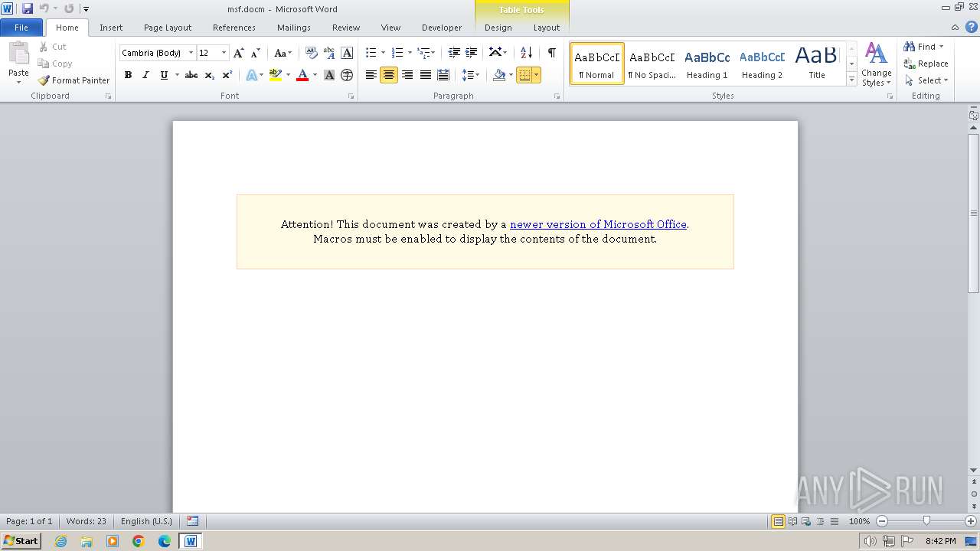Click the font color red A swatch
The height and width of the screenshot is (551, 980).
pos(302,75)
